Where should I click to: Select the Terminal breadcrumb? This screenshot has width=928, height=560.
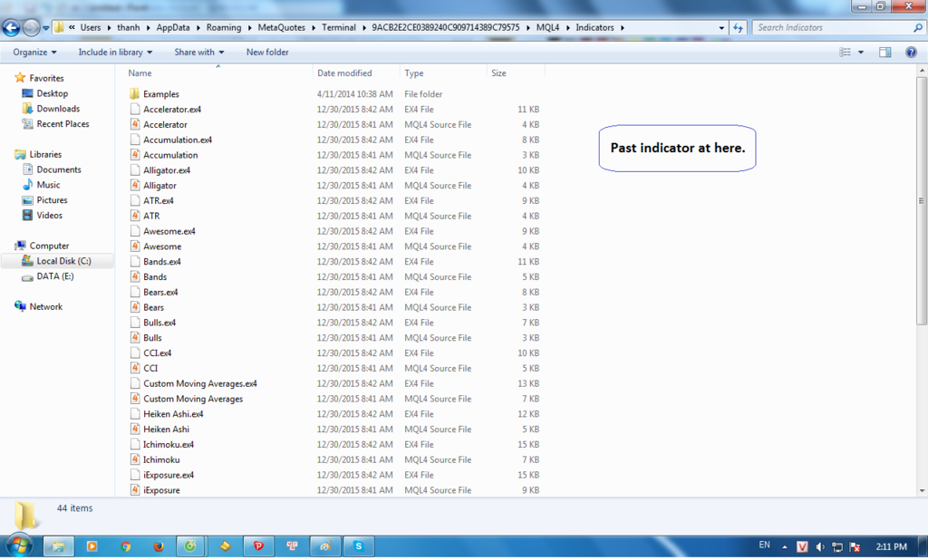pos(339,27)
